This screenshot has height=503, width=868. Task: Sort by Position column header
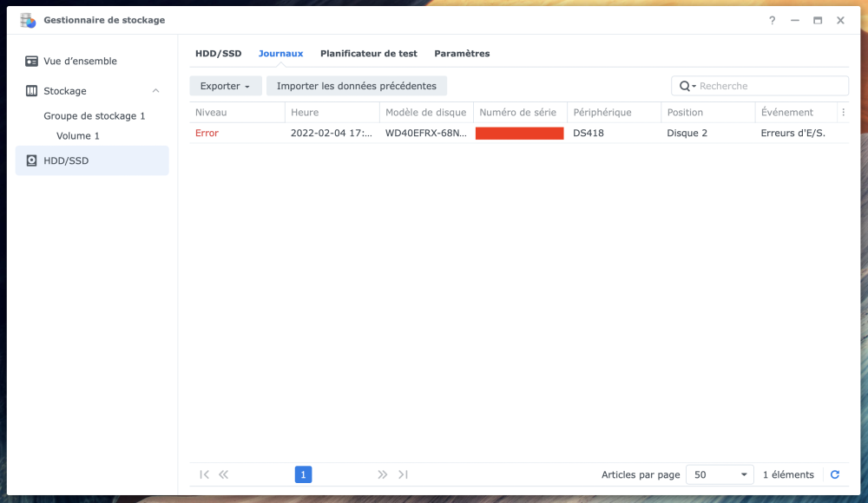[708, 113]
